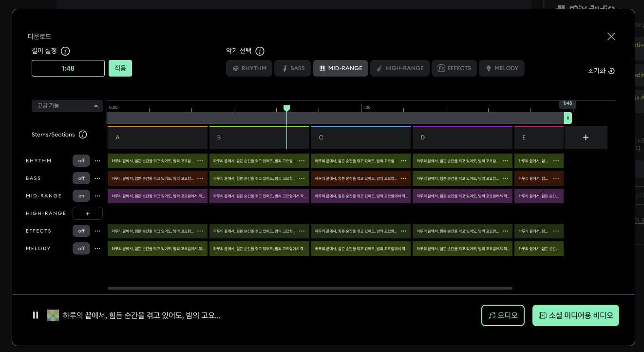Click the 초기화 reset icon

click(611, 71)
